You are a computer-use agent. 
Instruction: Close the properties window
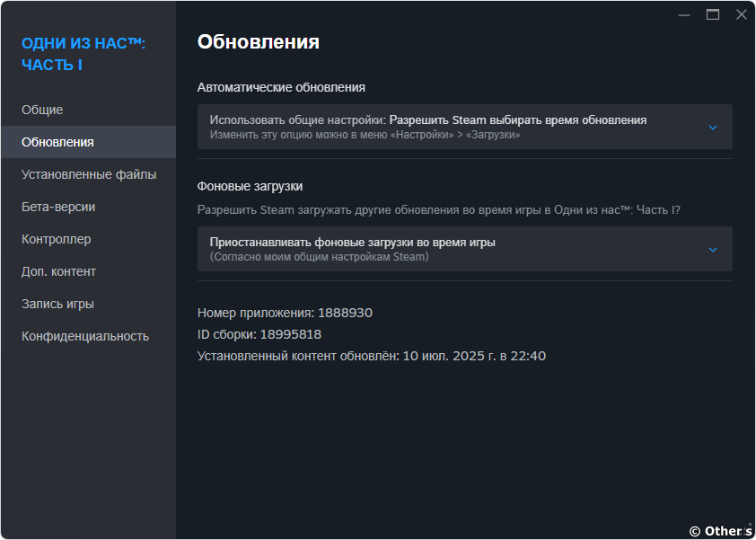[x=741, y=15]
